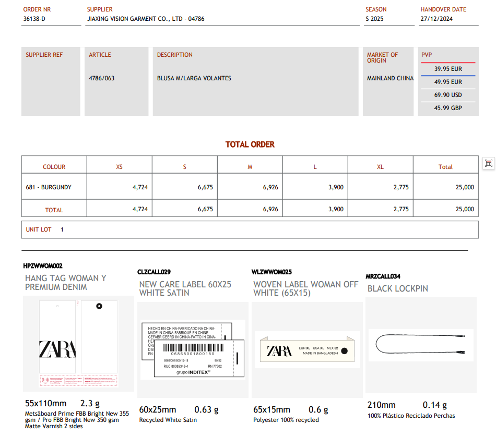Click the ZARA woven label image
This screenshot has width=496, height=448.
[306, 349]
